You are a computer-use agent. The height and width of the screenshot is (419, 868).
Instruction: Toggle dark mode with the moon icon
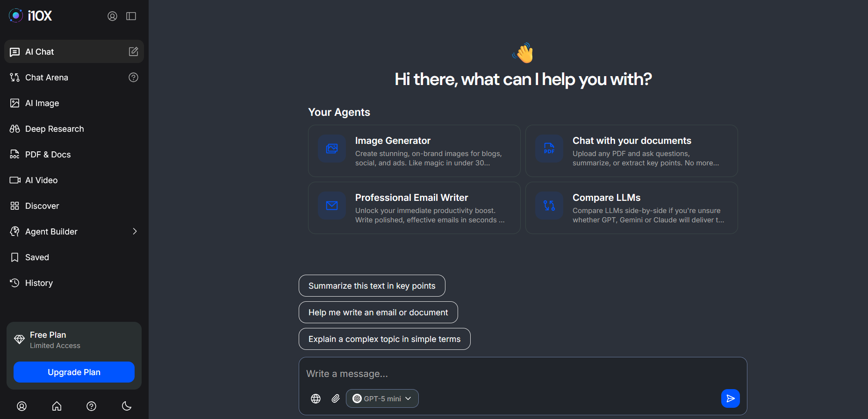pos(127,406)
